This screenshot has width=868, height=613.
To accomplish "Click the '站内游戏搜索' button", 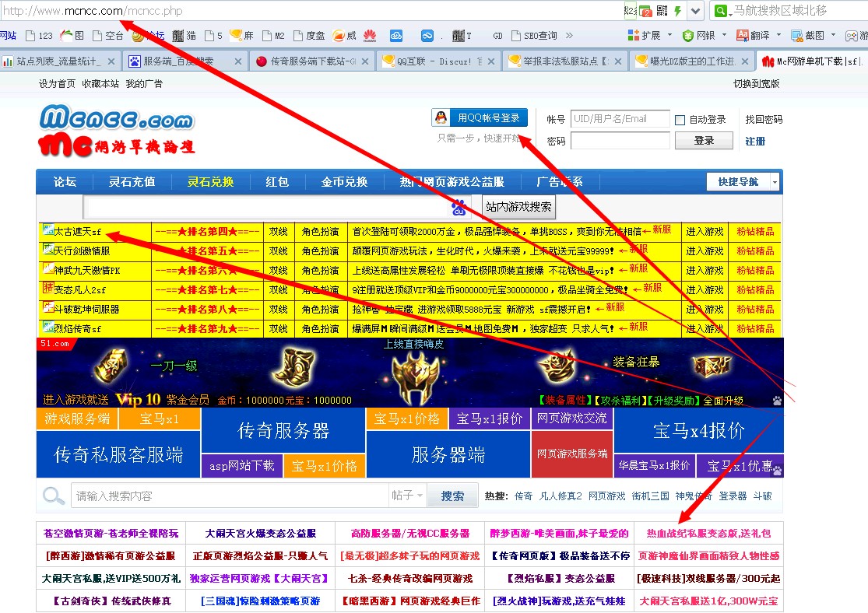I will (518, 207).
